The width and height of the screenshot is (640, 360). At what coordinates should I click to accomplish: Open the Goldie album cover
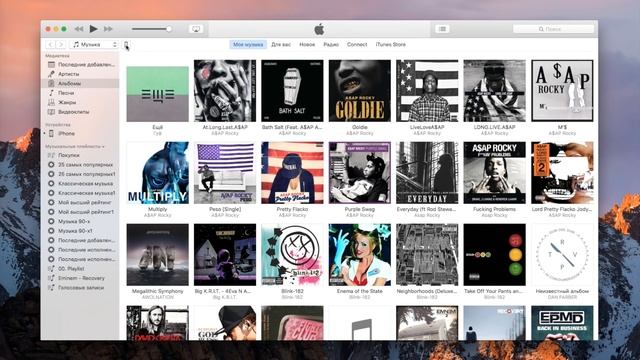360,91
